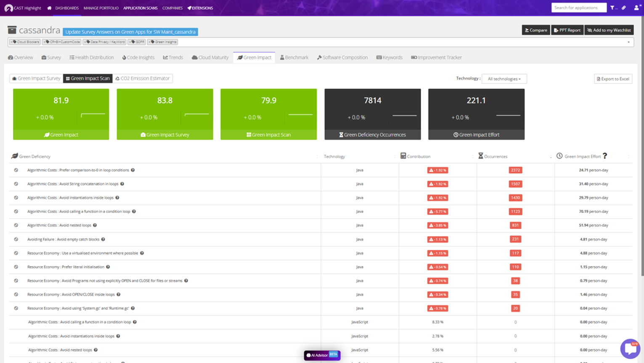Viewport: 644px width, 363px height.
Task: Select the CO2 Emission Estimator tab
Action: (x=142, y=78)
